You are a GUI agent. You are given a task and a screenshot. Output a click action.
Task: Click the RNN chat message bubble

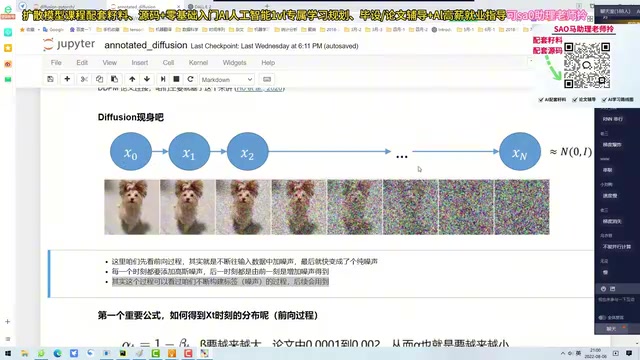613,119
